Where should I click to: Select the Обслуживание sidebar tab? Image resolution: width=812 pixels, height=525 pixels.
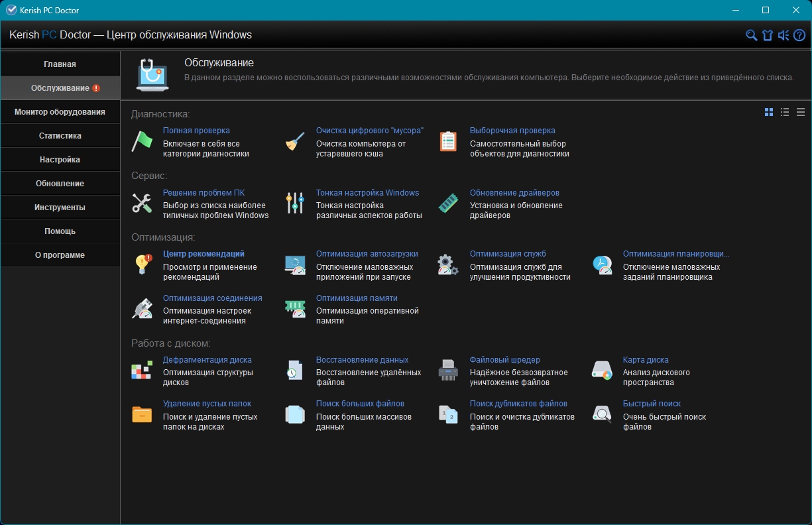pos(60,88)
